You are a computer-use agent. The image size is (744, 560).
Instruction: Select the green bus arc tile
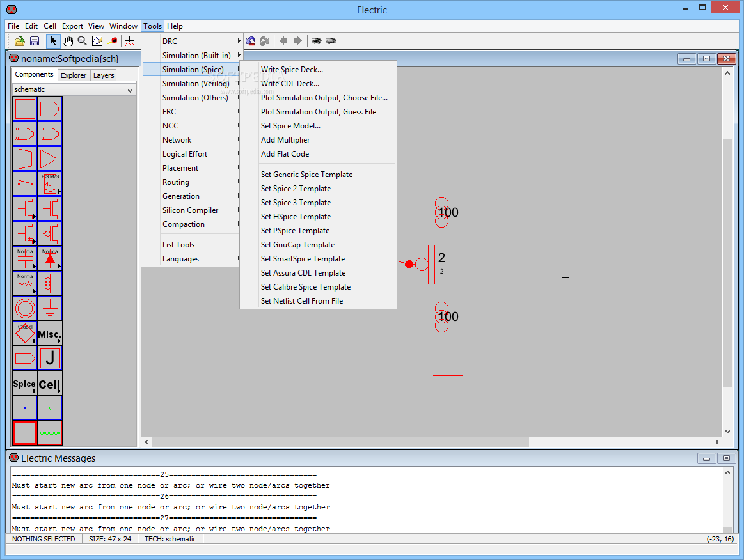pyautogui.click(x=50, y=432)
